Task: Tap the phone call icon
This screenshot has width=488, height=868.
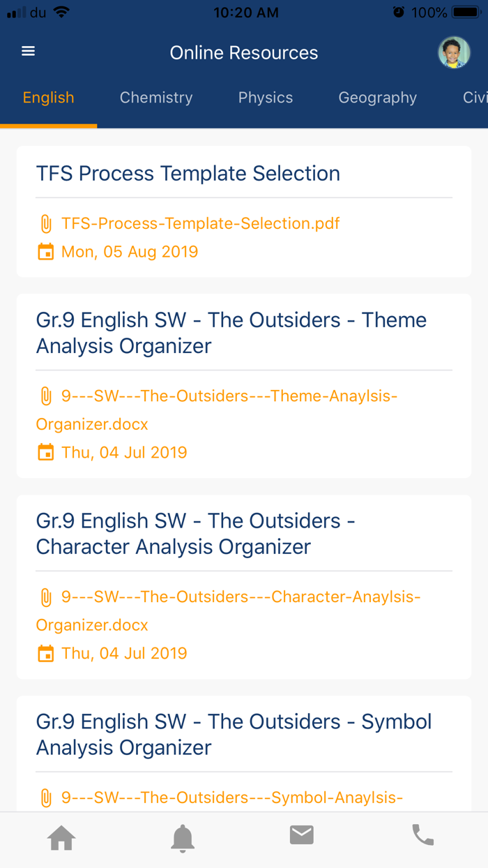Action: point(422,835)
